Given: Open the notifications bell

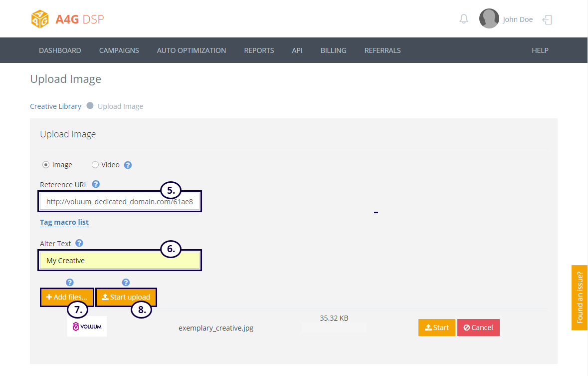Looking at the screenshot, I should [464, 19].
